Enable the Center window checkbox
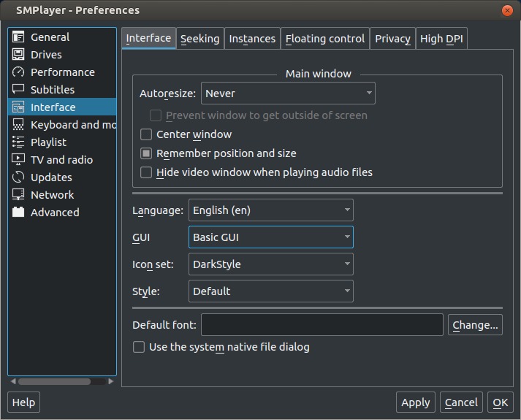The image size is (521, 420). (146, 134)
